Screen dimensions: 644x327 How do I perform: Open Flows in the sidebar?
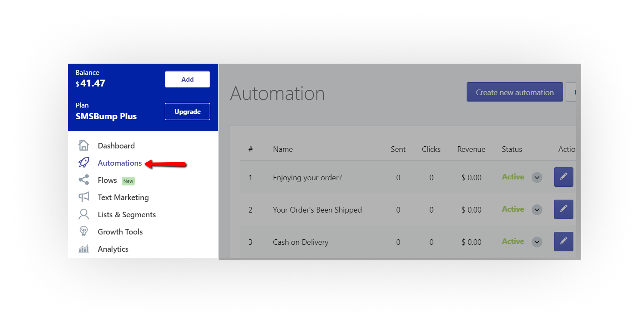point(107,180)
